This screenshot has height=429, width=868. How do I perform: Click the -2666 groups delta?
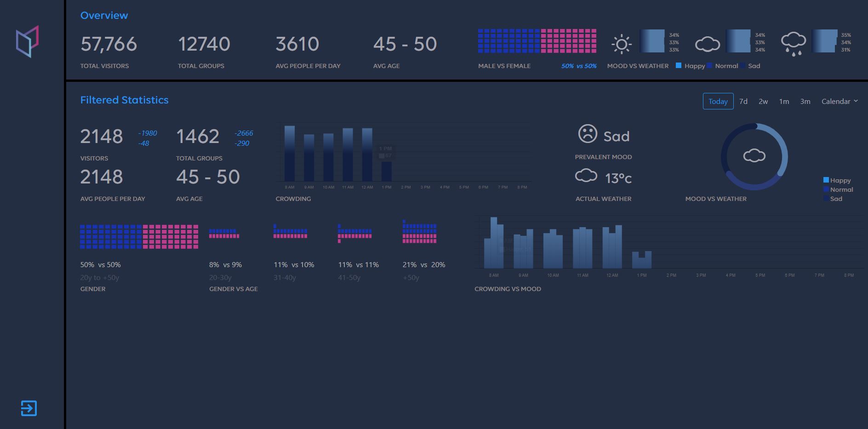pyautogui.click(x=244, y=133)
